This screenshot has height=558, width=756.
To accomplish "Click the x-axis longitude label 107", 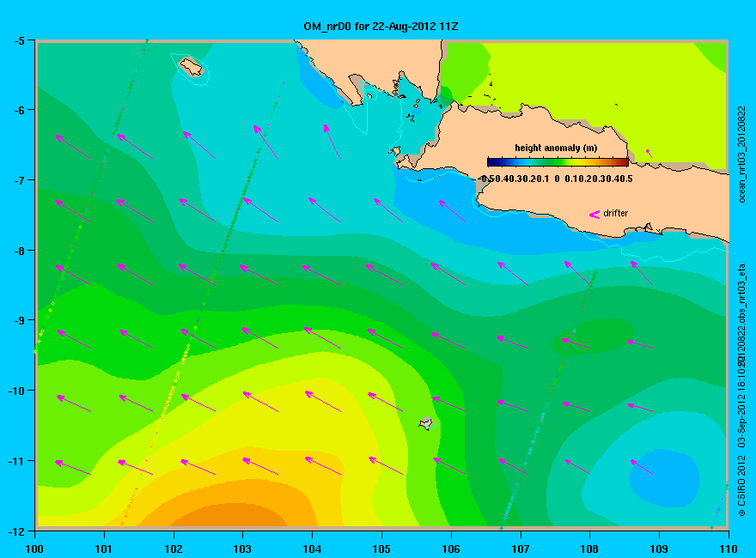I will [x=521, y=549].
